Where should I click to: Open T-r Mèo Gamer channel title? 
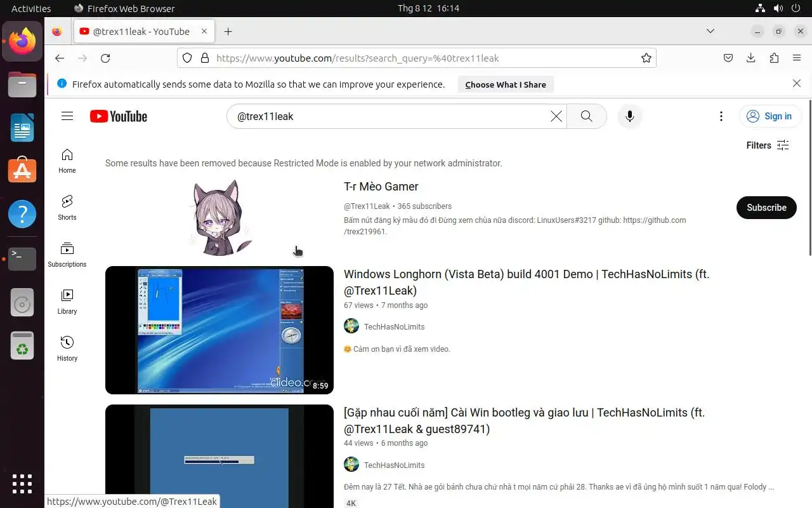(381, 187)
